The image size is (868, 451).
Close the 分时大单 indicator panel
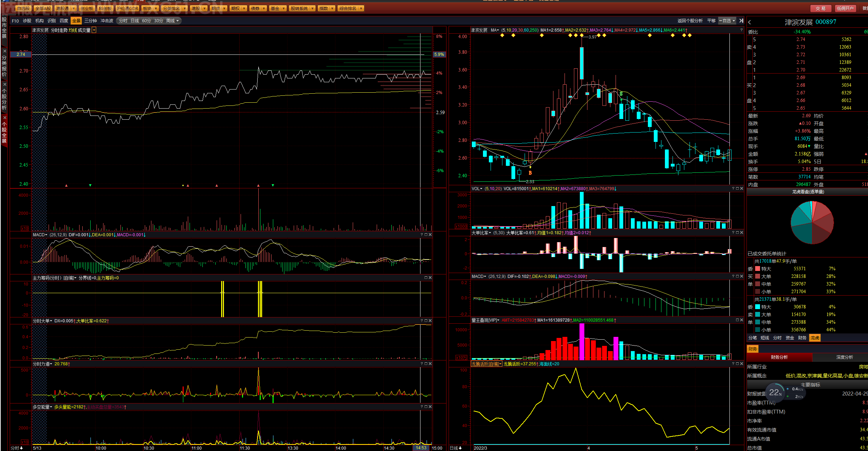coord(430,321)
